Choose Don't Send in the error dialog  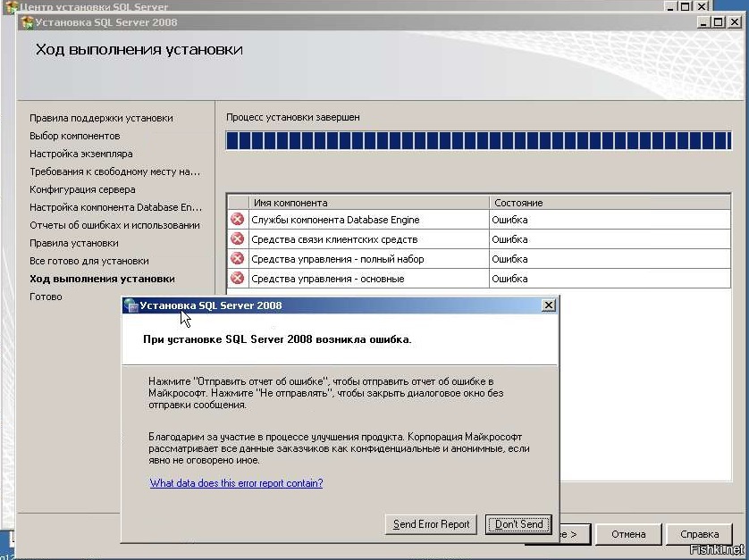coord(518,524)
